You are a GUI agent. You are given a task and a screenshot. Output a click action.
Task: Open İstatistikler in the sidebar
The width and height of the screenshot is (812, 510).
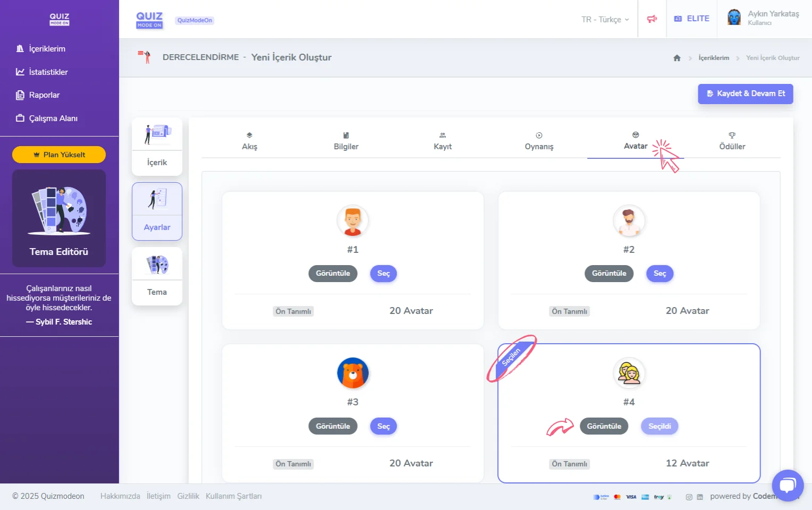(48, 72)
